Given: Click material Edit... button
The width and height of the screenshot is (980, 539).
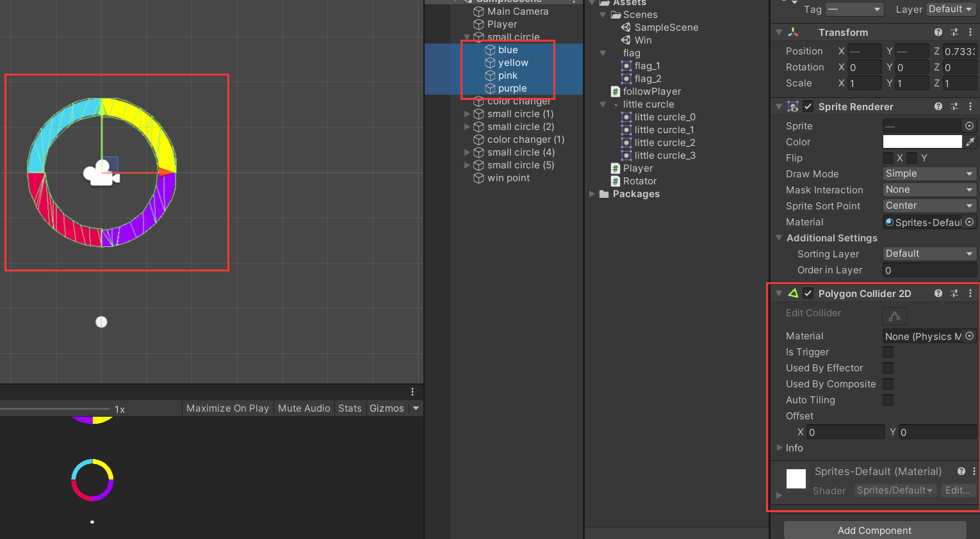Looking at the screenshot, I should (x=958, y=490).
